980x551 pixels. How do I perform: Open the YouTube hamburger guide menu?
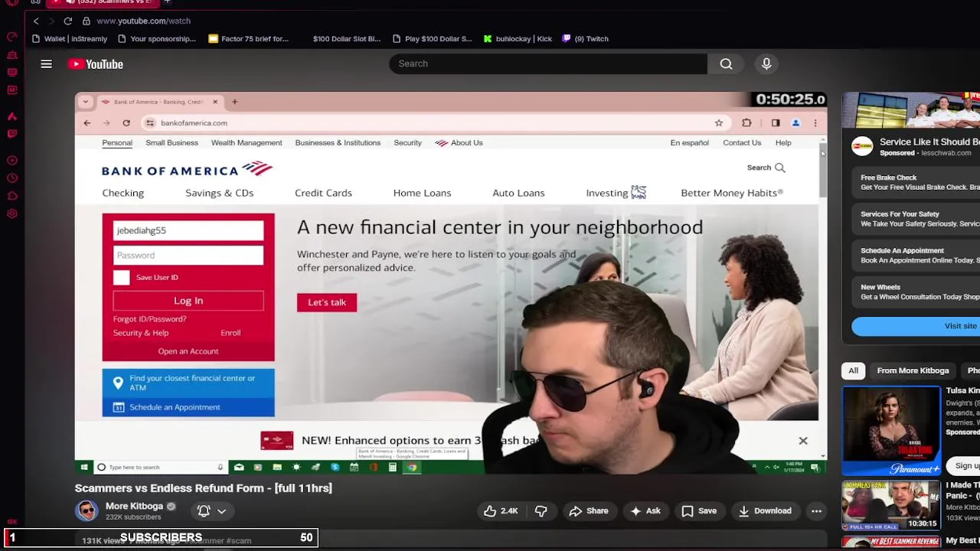[46, 64]
